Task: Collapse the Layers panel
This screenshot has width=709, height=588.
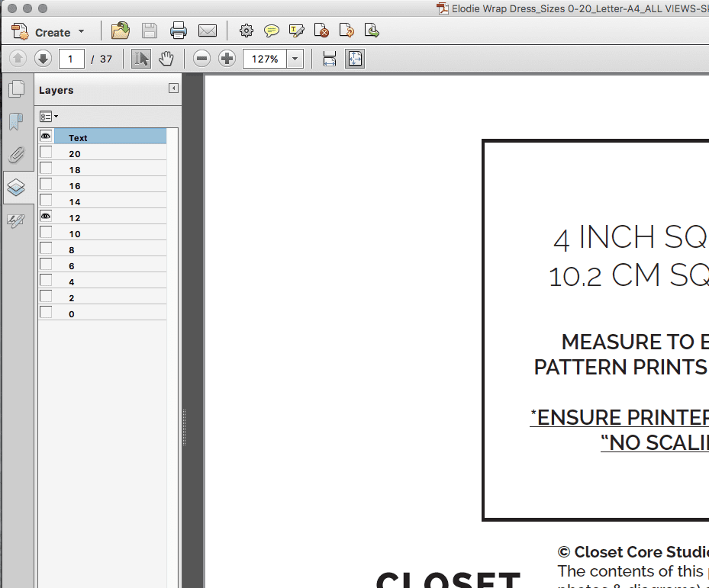Action: [173, 88]
